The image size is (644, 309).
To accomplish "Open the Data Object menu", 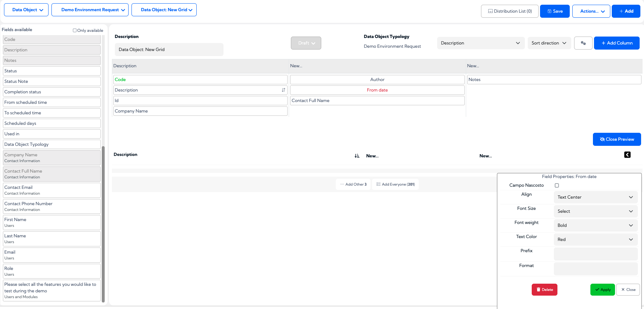I will pos(26,10).
